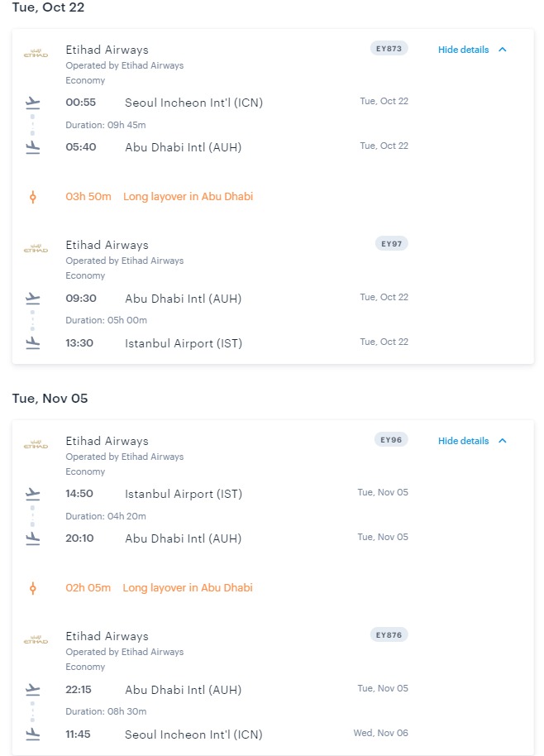Click the Etihad logo beside flight EY876

coord(36,640)
